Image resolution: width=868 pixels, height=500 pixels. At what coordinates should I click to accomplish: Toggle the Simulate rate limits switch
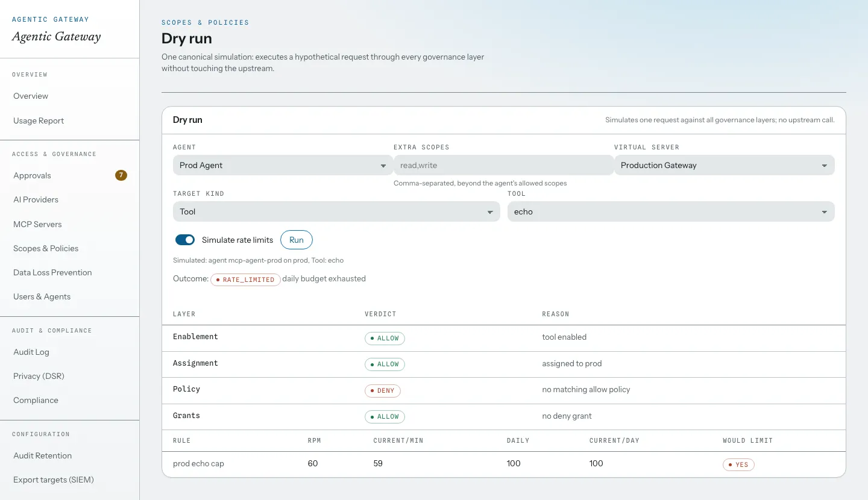pyautogui.click(x=185, y=240)
